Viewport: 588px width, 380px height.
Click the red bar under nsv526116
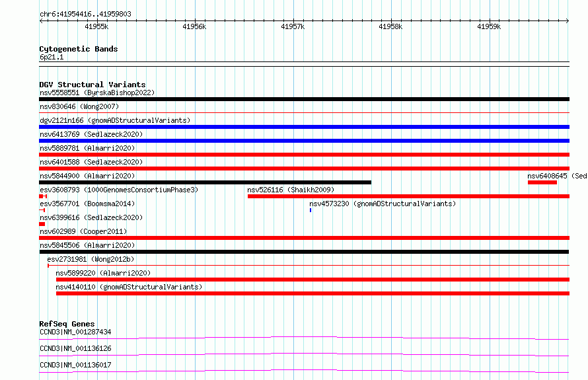[409, 196]
